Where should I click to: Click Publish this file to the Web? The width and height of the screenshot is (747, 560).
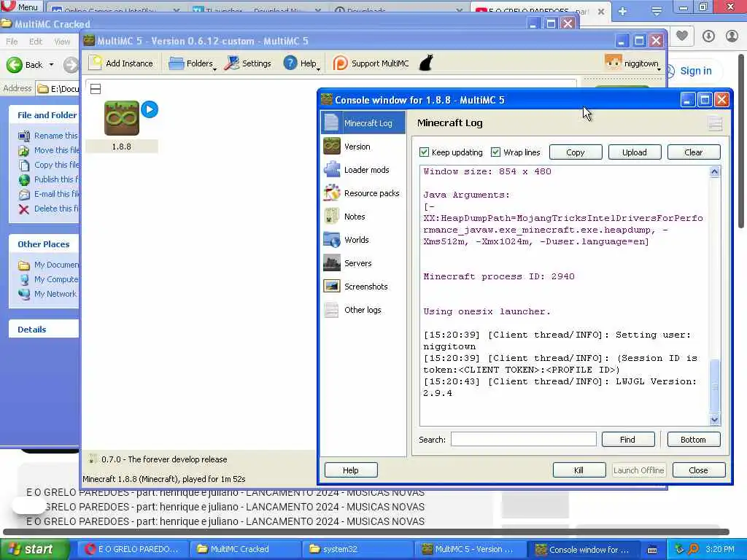[48, 179]
